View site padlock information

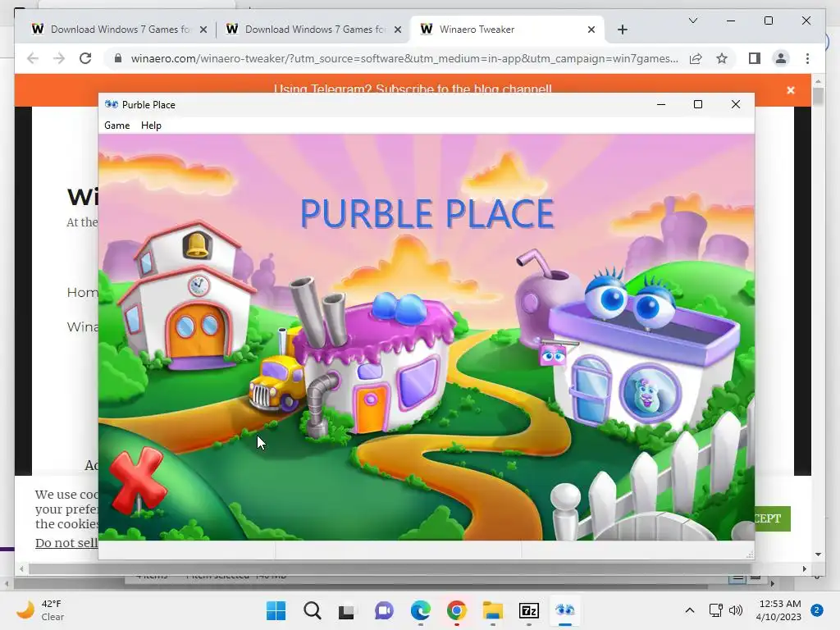pos(118,58)
